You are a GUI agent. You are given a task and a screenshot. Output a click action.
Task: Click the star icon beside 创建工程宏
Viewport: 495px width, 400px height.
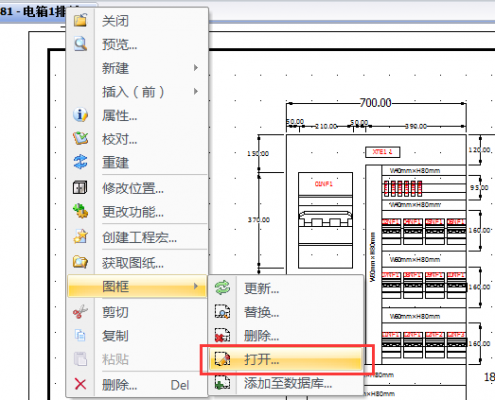point(80,237)
